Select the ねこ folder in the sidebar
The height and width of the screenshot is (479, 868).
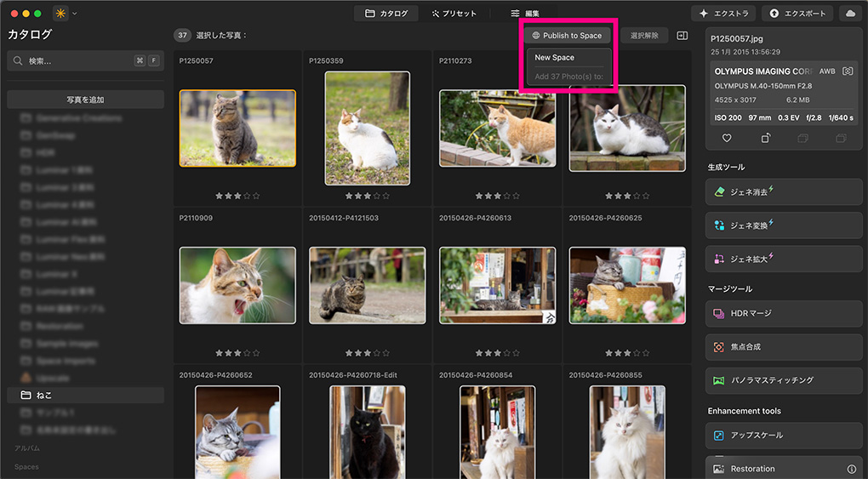pyautogui.click(x=85, y=395)
